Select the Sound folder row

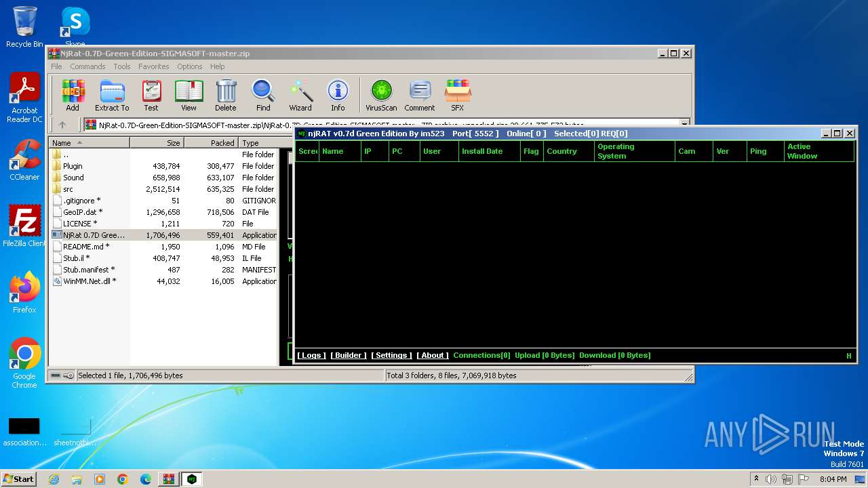[x=163, y=178]
